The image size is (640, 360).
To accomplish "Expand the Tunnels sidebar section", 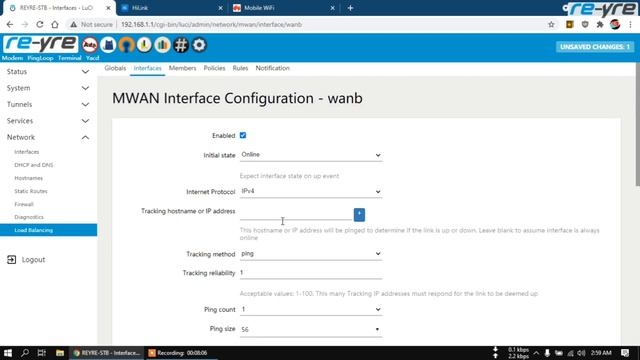I will [48, 104].
